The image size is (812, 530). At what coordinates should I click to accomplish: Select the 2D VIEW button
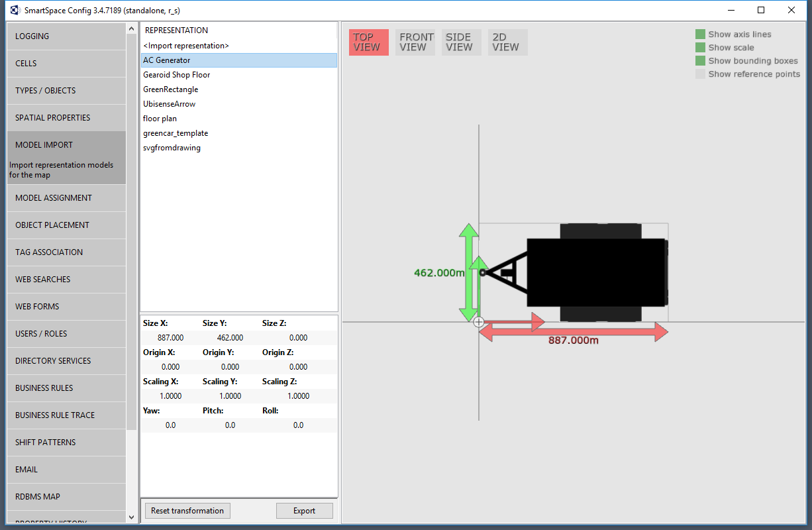[507, 42]
